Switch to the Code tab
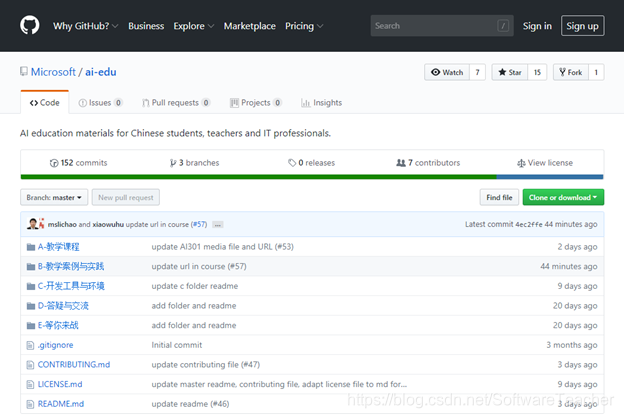This screenshot has width=624, height=418. pos(45,103)
